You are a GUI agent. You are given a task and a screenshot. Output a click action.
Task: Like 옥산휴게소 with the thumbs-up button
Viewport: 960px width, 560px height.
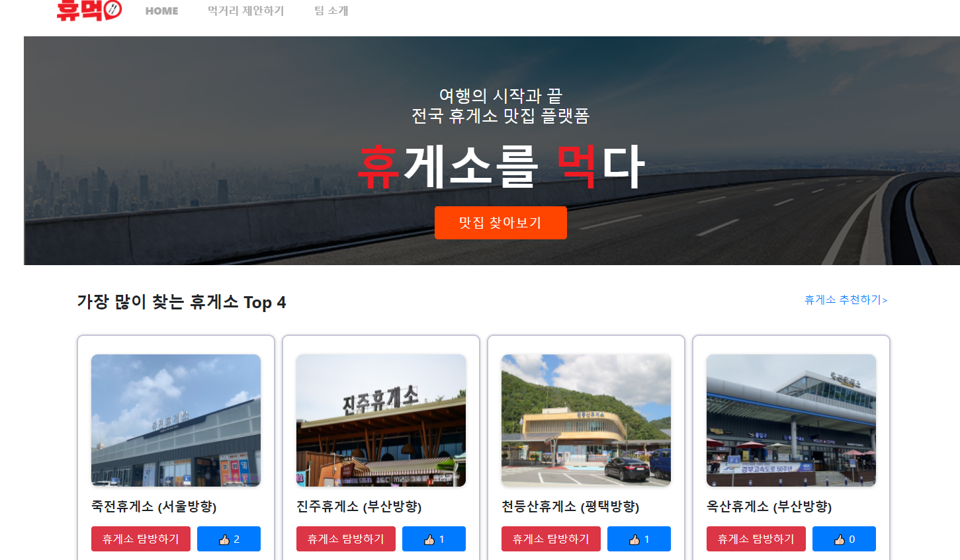coord(844,539)
